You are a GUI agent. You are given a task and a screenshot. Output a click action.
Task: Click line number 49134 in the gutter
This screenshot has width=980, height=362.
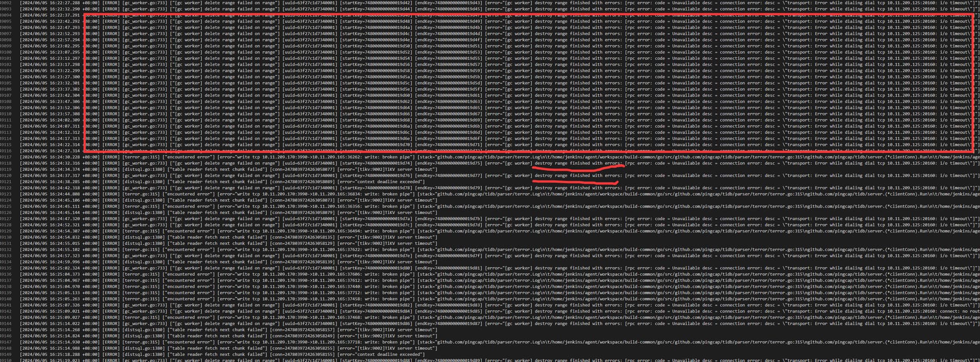tap(6, 262)
